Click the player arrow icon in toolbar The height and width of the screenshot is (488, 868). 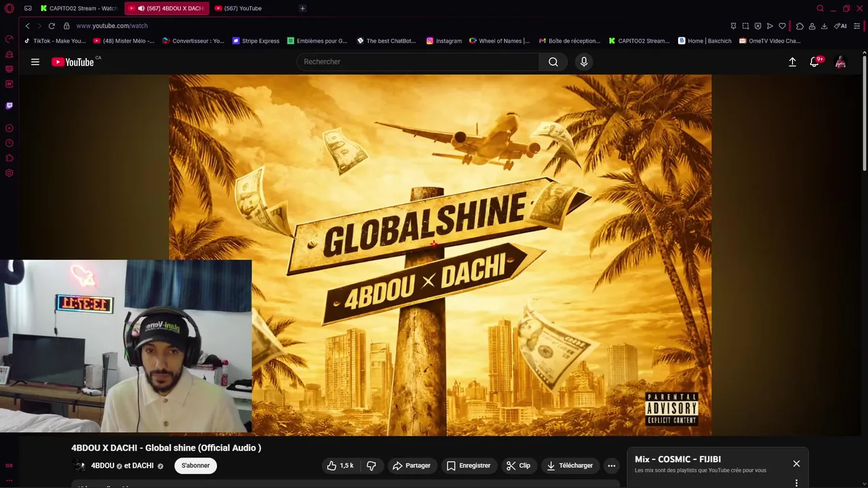770,26
